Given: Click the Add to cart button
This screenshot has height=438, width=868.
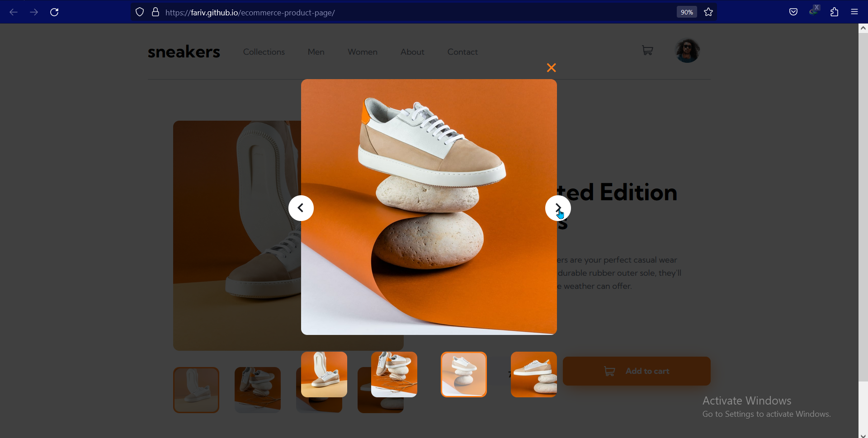Looking at the screenshot, I should click(637, 371).
